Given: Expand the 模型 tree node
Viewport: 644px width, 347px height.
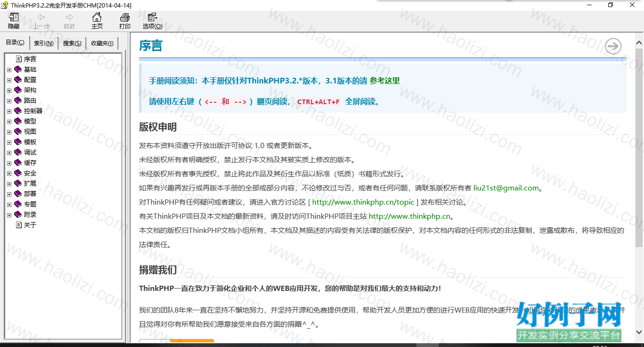Looking at the screenshot, I should pos(9,122).
